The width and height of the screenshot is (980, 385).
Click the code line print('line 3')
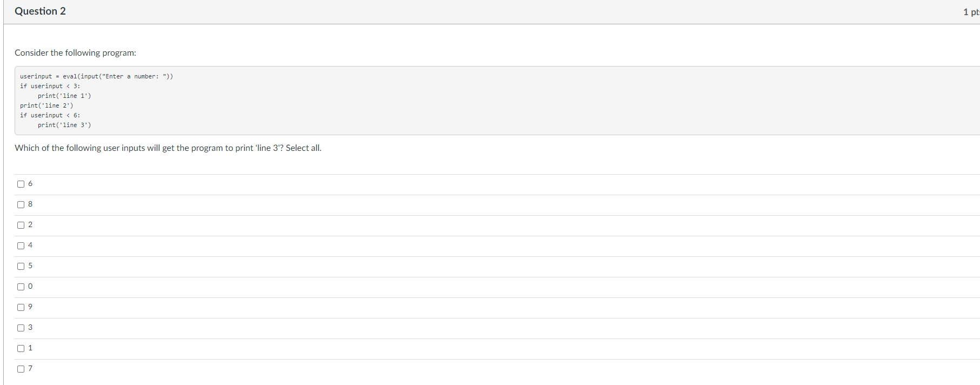(x=64, y=125)
